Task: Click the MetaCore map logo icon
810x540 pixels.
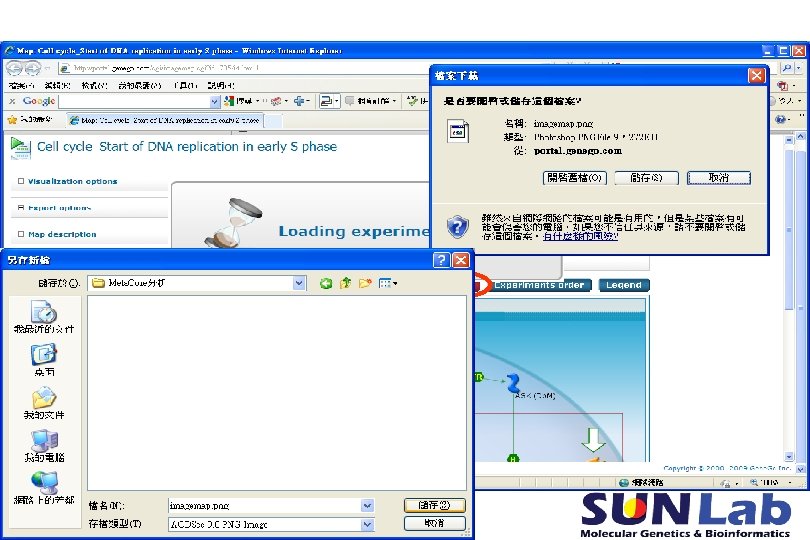Action: coord(21,148)
